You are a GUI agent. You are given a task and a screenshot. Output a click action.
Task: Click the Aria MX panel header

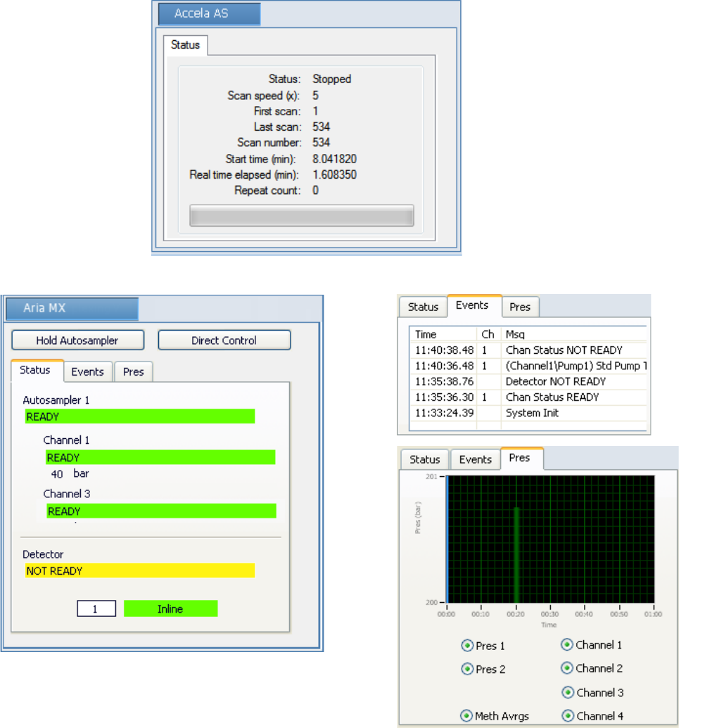pos(72,308)
